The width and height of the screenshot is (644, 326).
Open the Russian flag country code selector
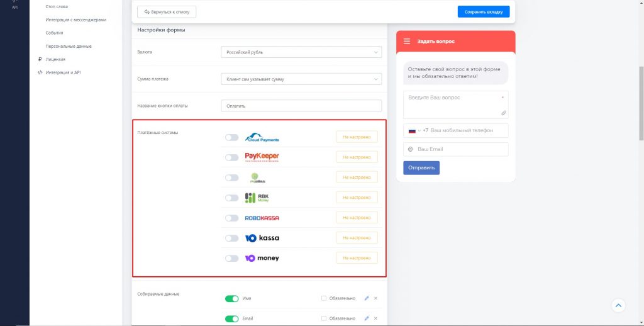click(x=414, y=131)
